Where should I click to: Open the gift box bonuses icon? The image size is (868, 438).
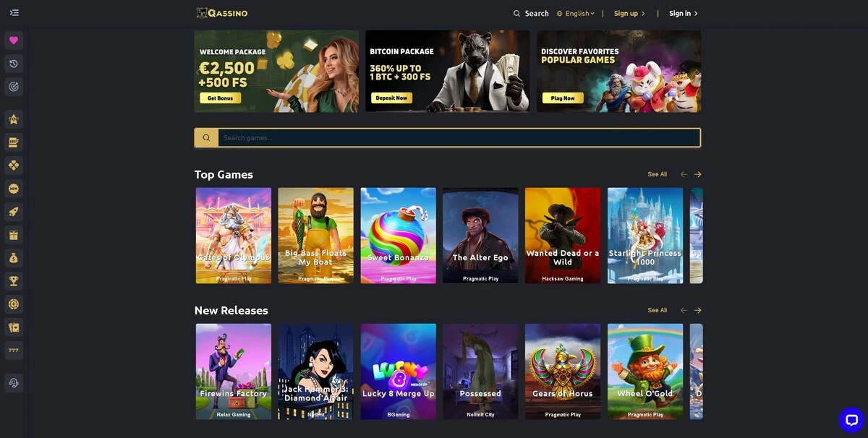pyautogui.click(x=14, y=235)
